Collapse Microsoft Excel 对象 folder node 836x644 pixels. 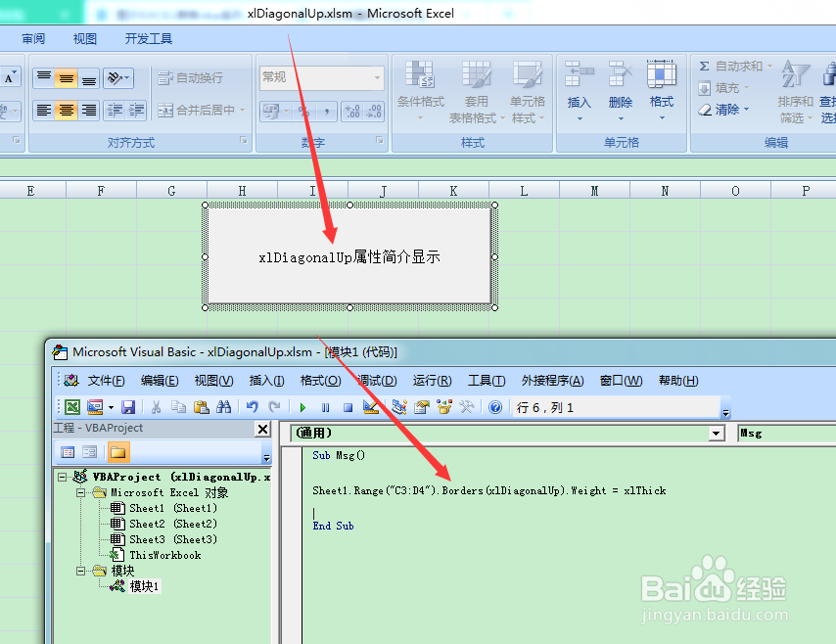(80, 492)
